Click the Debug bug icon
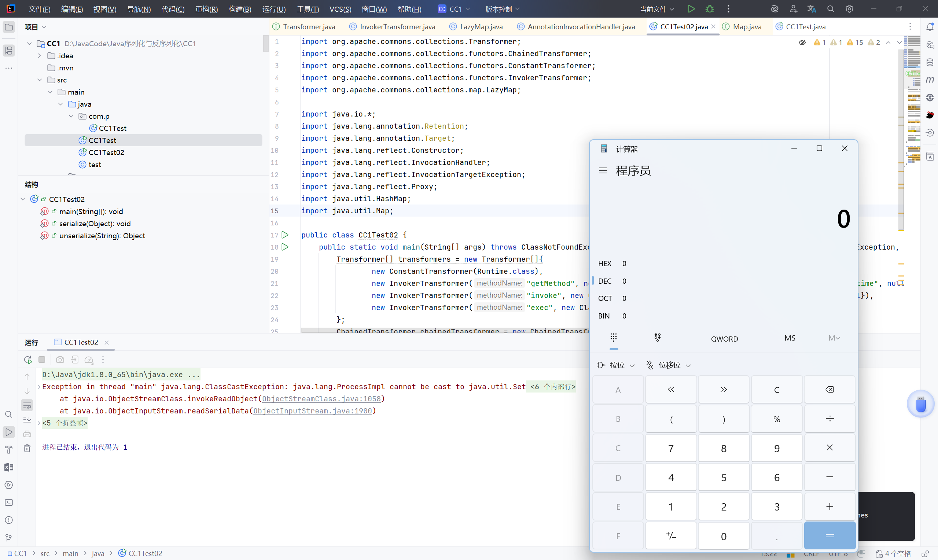The image size is (938, 560). pos(710,9)
